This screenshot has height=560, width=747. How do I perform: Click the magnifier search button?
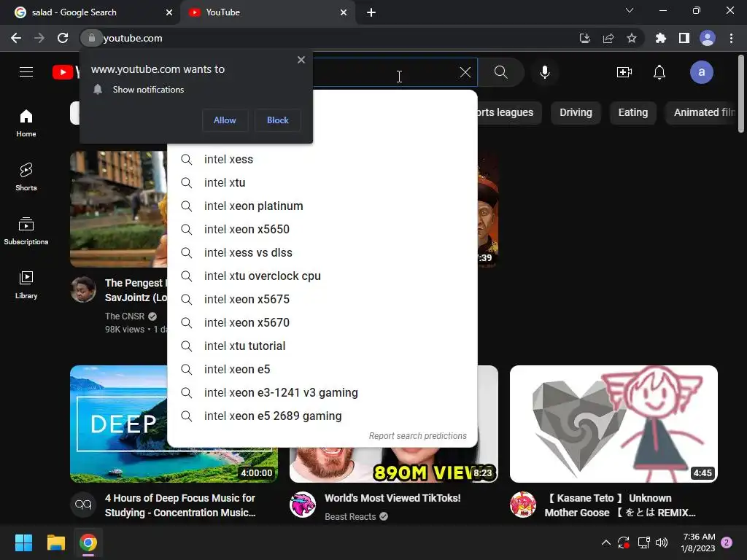500,72
